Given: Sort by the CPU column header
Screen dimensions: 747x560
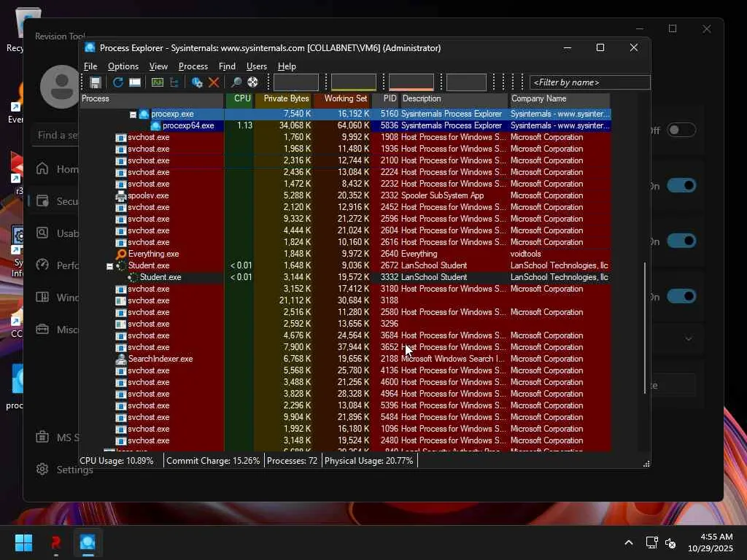Looking at the screenshot, I should point(239,98).
